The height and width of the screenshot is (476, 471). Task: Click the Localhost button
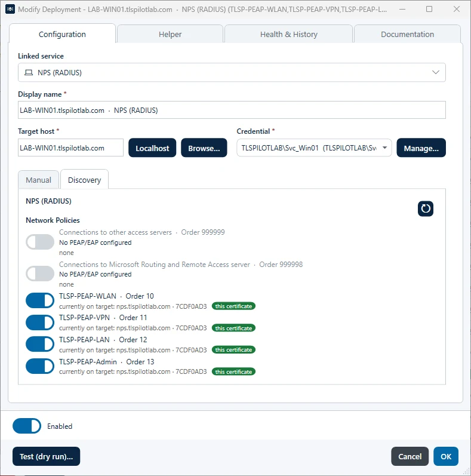152,148
